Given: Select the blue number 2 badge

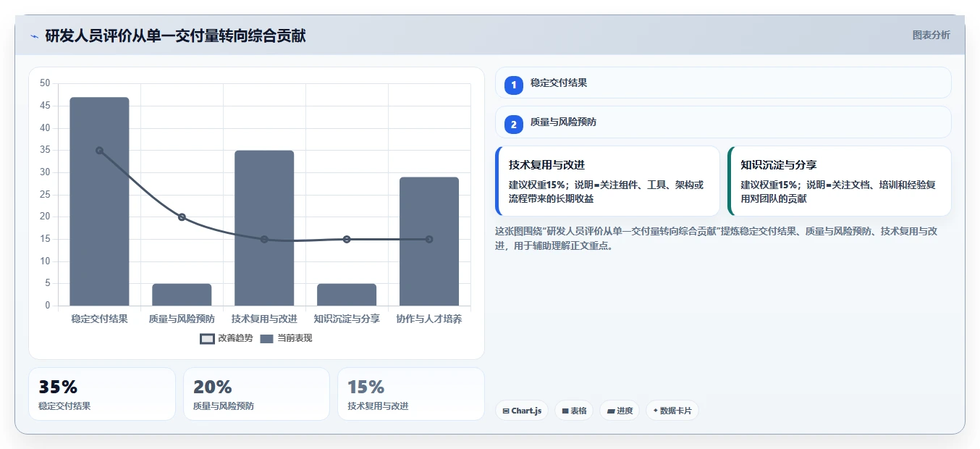Looking at the screenshot, I should (514, 125).
